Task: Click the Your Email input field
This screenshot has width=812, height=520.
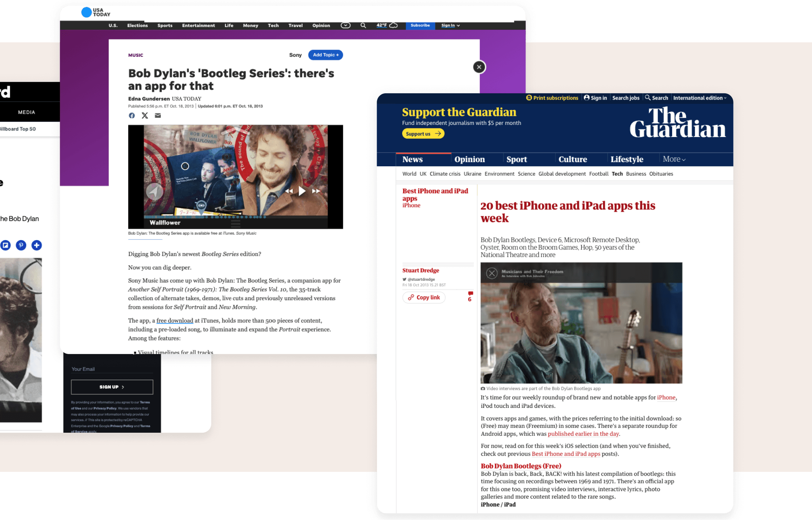Action: click(112, 369)
